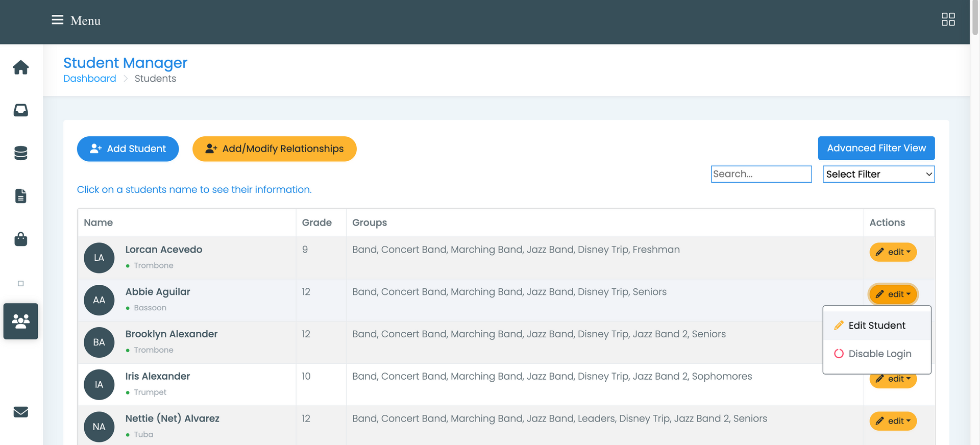Image resolution: width=980 pixels, height=445 pixels.
Task: Open edit dropdown for Iris Alexander
Action: click(893, 381)
